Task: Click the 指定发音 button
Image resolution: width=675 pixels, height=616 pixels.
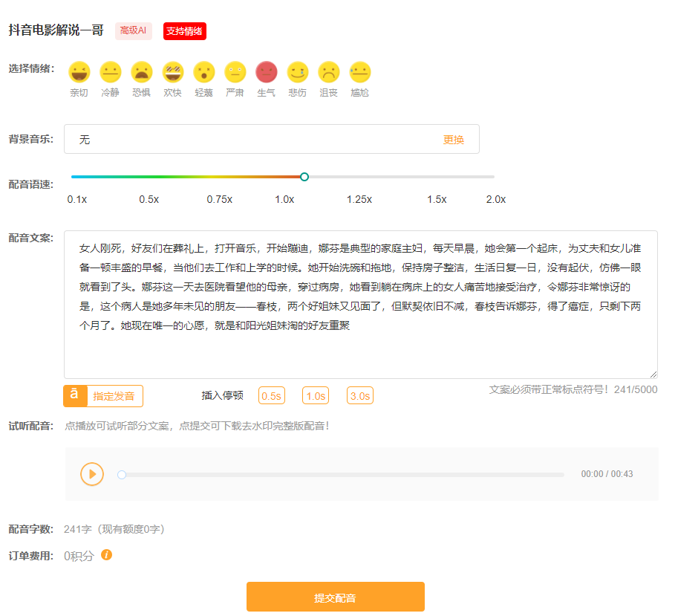Action: pos(103,396)
